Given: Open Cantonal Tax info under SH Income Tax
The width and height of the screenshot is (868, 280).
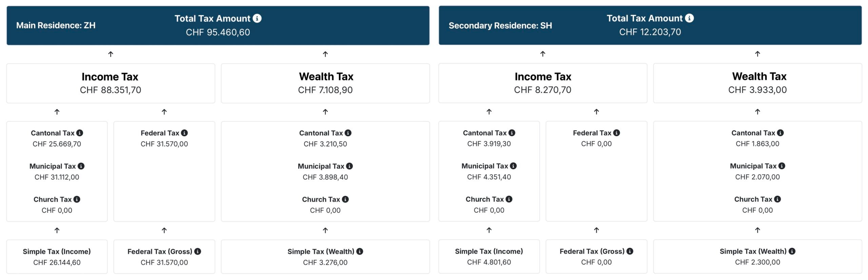Looking at the screenshot, I should (x=512, y=133).
